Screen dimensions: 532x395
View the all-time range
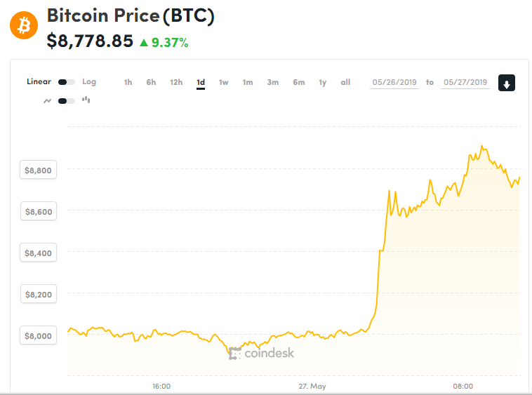pos(345,82)
